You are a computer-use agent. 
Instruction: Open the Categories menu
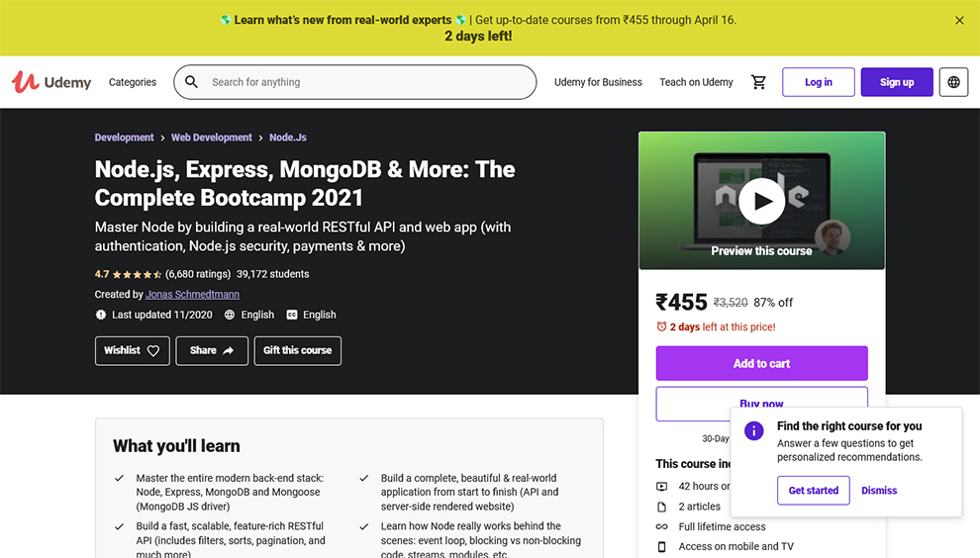pyautogui.click(x=133, y=82)
